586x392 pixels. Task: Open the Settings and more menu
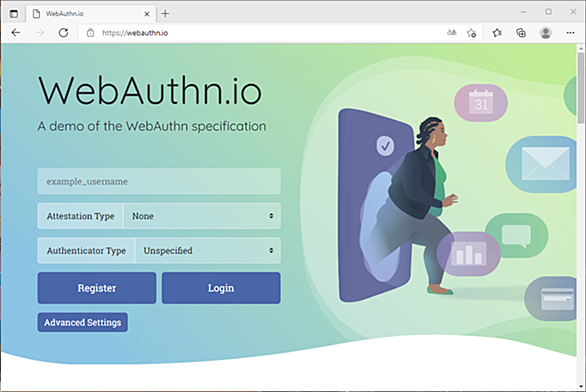pos(570,33)
